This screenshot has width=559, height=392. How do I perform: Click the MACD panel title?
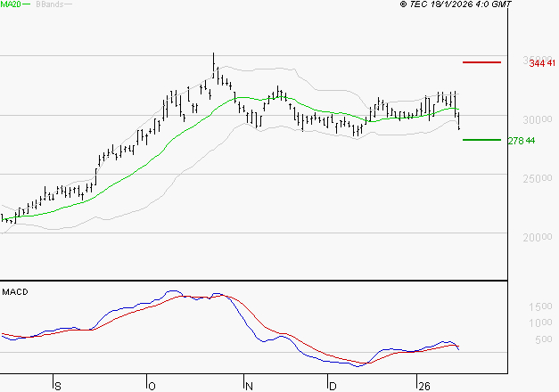[x=15, y=292]
